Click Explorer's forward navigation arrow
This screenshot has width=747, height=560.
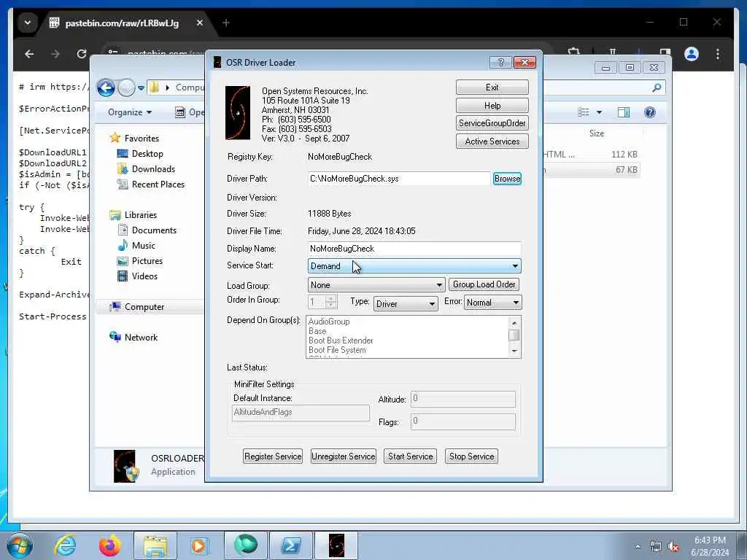coord(126,87)
